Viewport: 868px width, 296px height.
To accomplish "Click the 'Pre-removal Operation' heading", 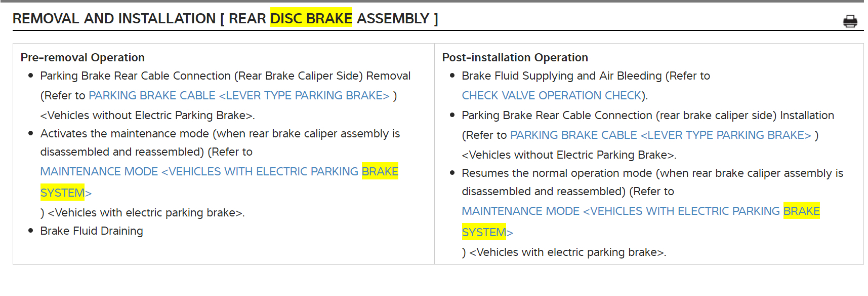I will [x=82, y=58].
